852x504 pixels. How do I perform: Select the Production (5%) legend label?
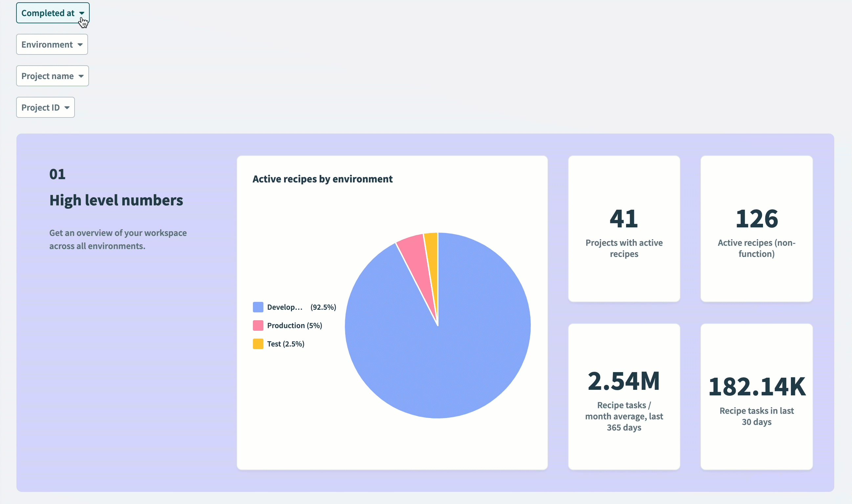pos(294,325)
